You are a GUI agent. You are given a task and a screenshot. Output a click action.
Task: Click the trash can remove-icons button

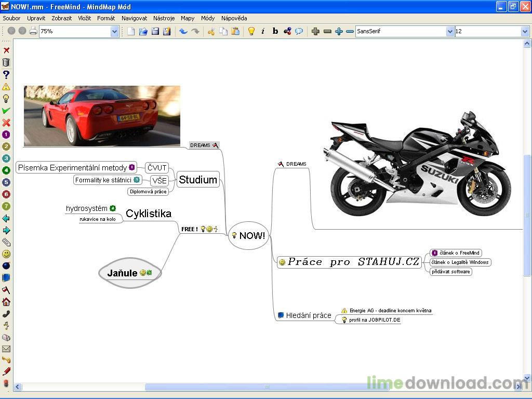(6, 62)
